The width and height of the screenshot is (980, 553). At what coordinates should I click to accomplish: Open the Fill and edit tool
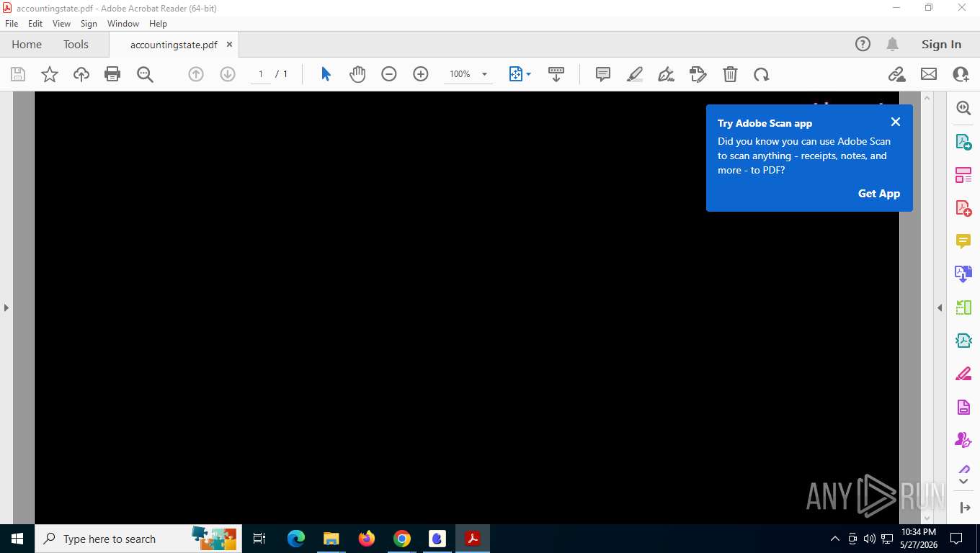[x=698, y=74]
